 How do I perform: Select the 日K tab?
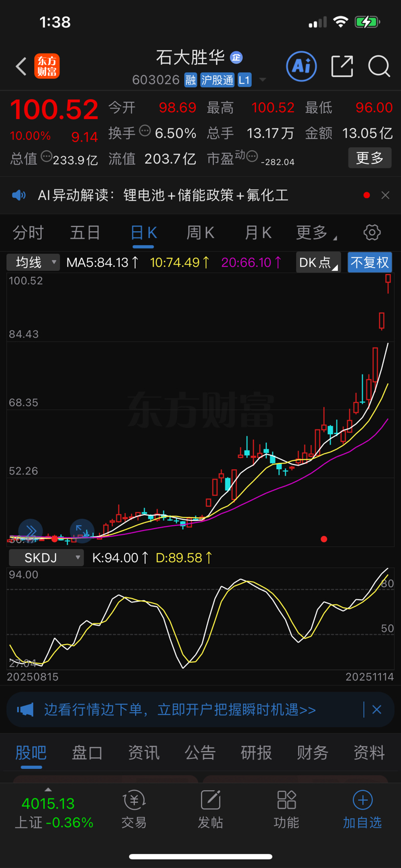[x=144, y=233]
